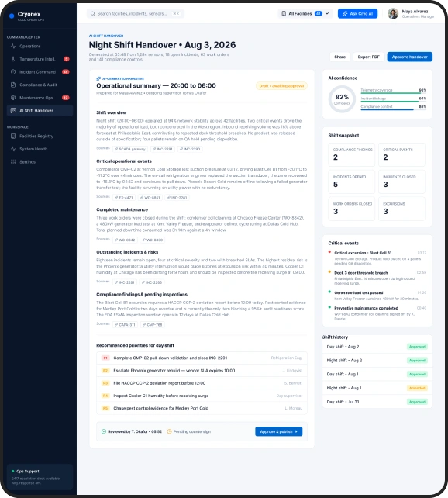Viewport: 448px width, 498px height.
Task: Open Maya Alvarez profile avatar
Action: (393, 14)
